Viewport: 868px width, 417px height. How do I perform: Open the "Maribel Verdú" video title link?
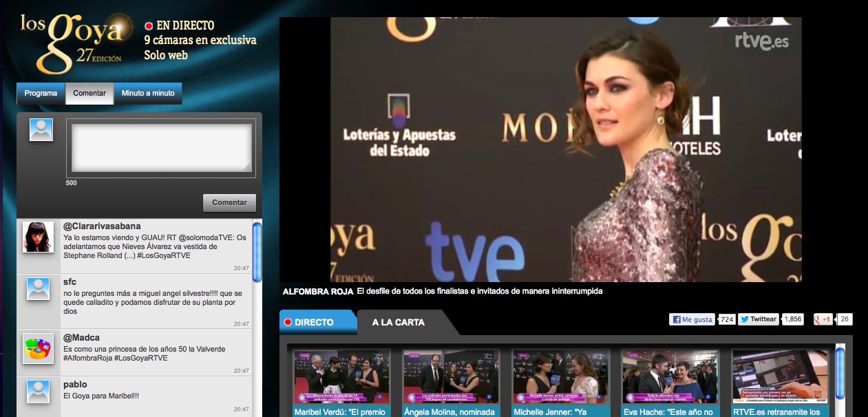click(341, 411)
